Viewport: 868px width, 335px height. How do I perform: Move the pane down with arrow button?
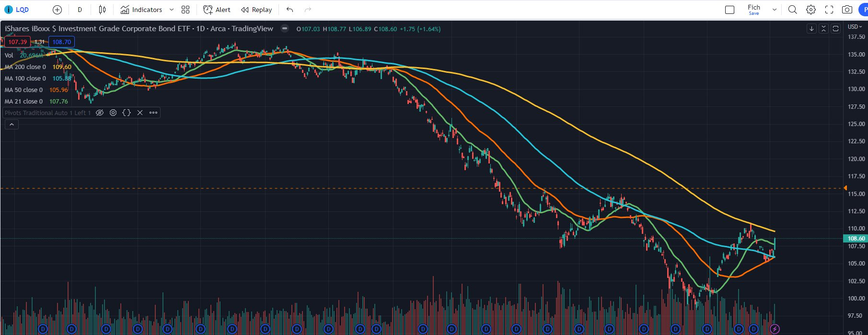click(x=811, y=29)
